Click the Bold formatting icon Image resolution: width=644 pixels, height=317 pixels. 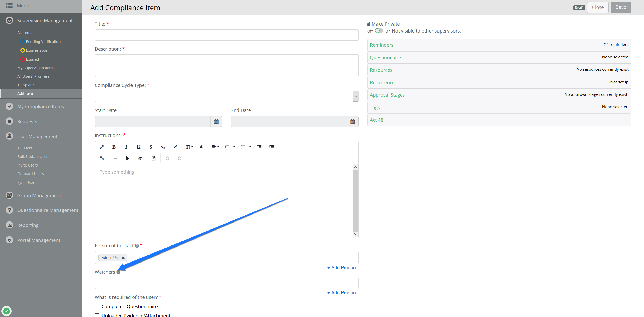coord(114,147)
